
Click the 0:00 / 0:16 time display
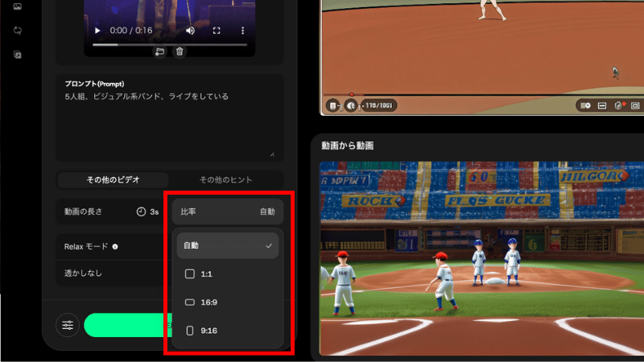(x=131, y=31)
